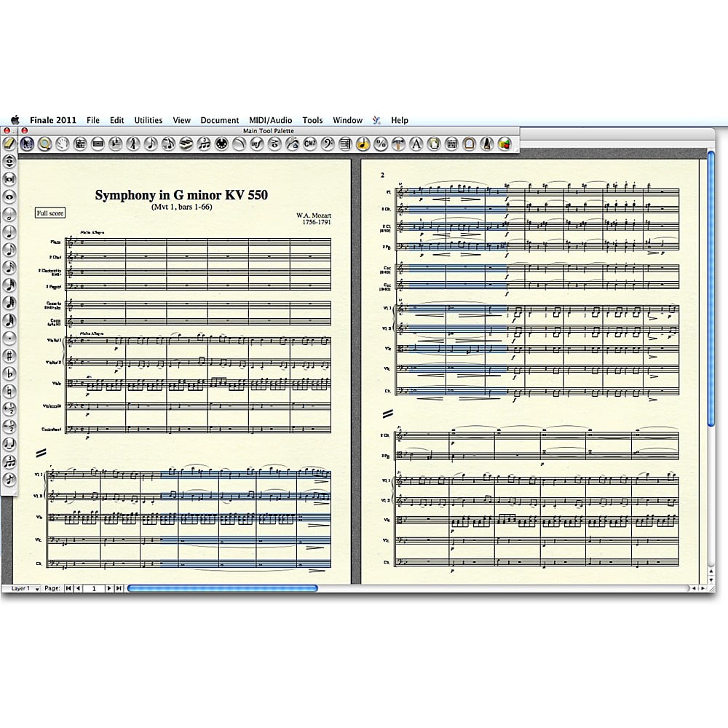Select the HyperScribe tool
728x728 pixels.
(186, 144)
